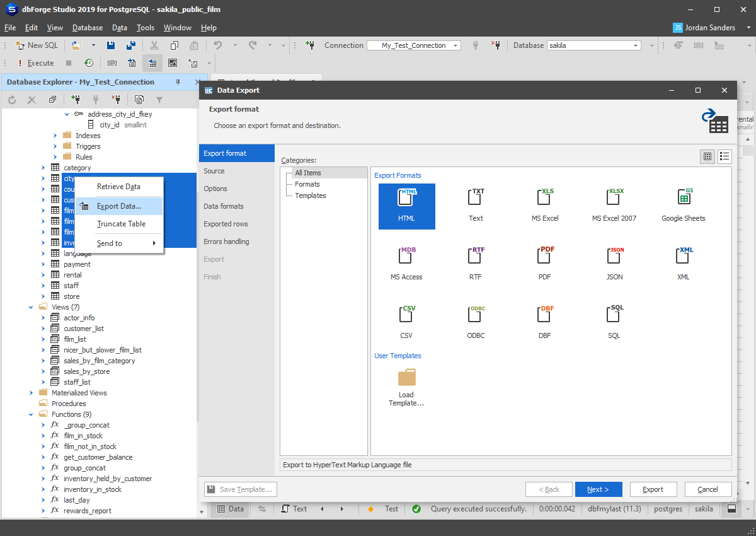The height and width of the screenshot is (536, 756).
Task: Click the query history clock icon
Action: tap(89, 63)
